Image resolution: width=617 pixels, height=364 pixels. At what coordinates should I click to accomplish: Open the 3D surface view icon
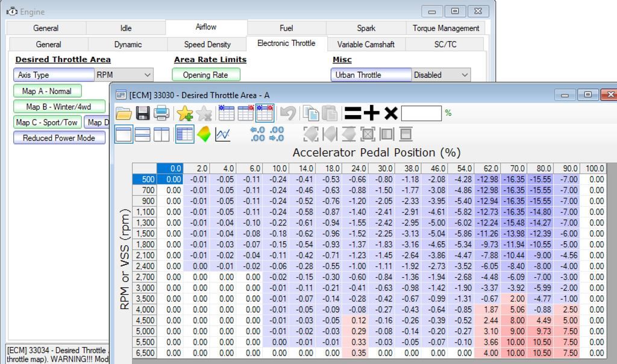tap(204, 134)
